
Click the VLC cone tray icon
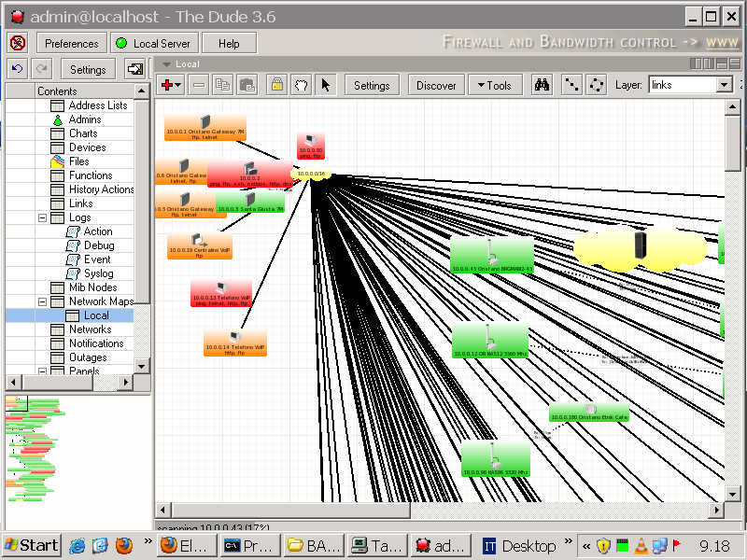point(641,546)
